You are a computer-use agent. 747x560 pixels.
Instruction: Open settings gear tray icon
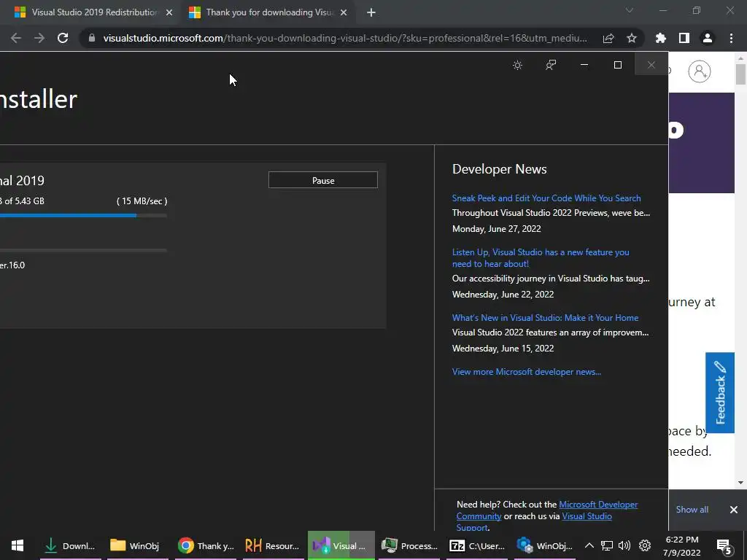pyautogui.click(x=645, y=545)
